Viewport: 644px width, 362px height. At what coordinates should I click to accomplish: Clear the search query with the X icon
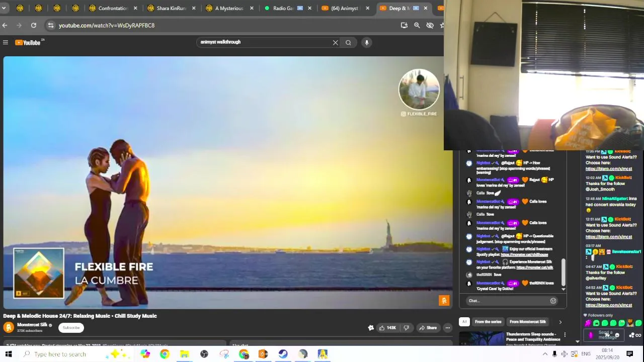[336, 43]
